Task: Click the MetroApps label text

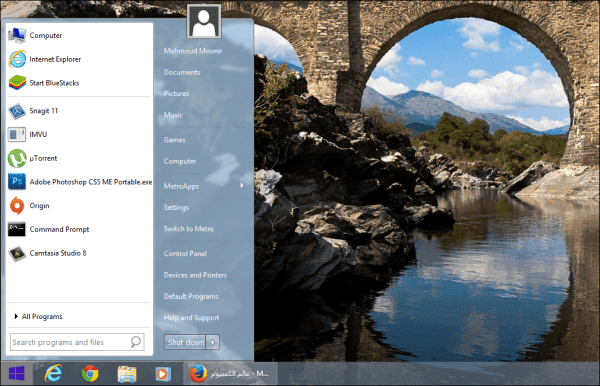Action: (x=181, y=186)
